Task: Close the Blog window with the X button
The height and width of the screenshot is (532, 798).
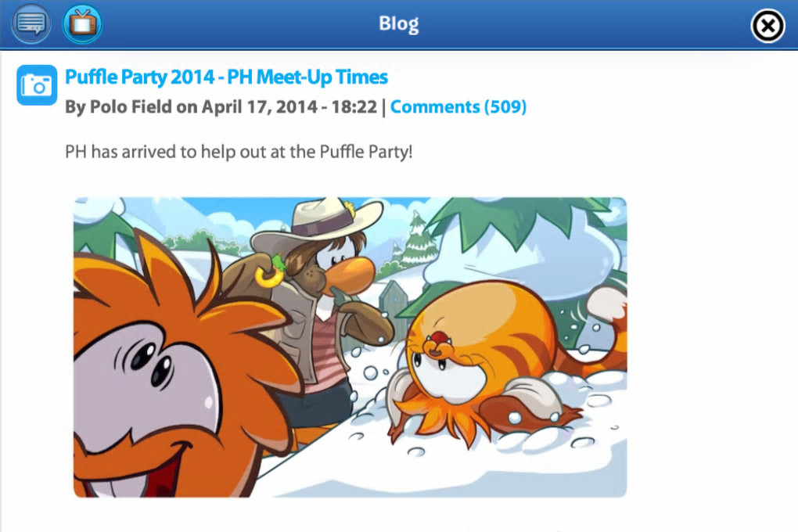Action: 767,26
